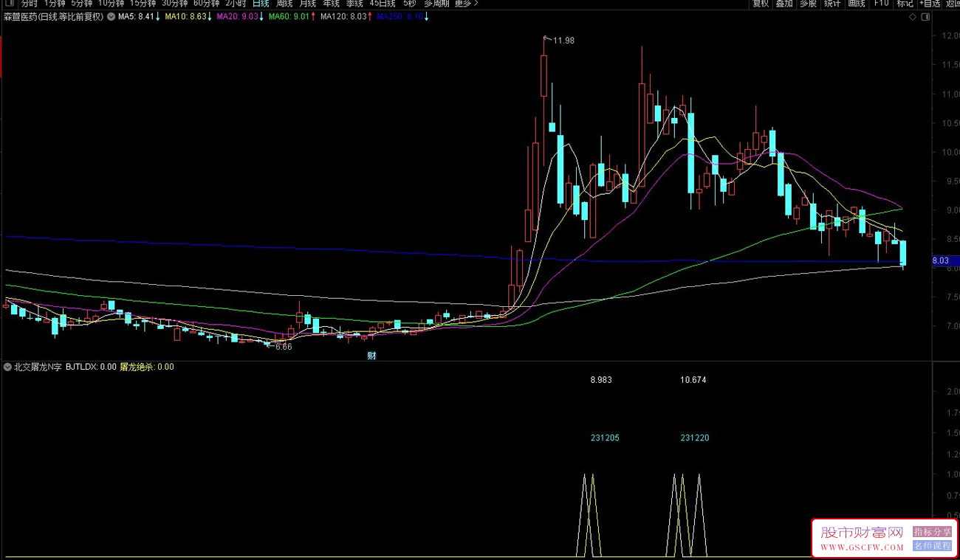
Task: Open 叠加 overlay function
Action: pos(784,4)
